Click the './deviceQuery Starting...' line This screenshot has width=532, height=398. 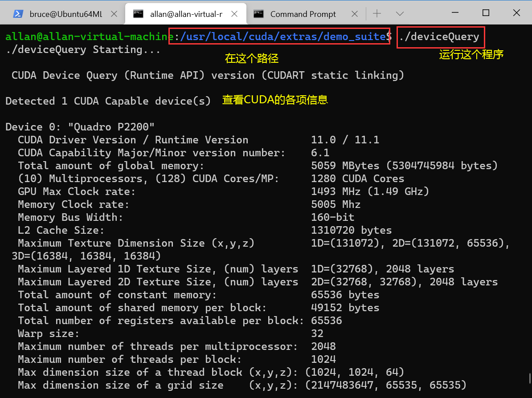[83, 49]
